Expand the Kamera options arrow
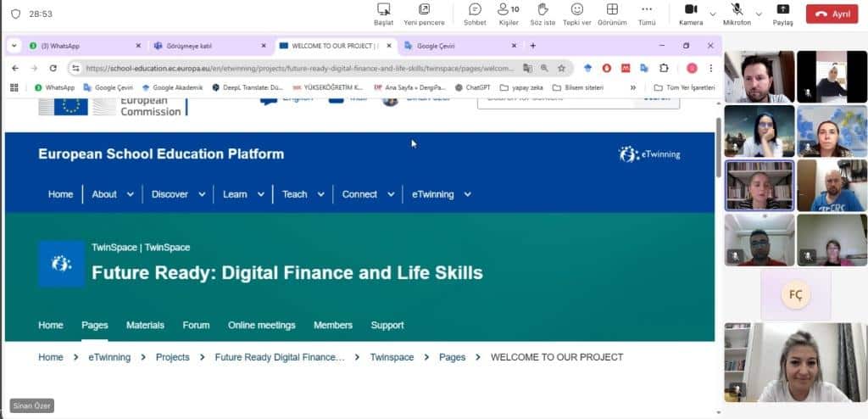Screen dimensions: 868x419 point(713,14)
